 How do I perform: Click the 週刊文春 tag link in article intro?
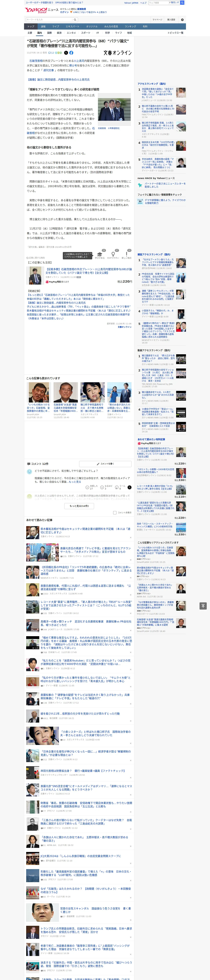[x=48, y=70]
